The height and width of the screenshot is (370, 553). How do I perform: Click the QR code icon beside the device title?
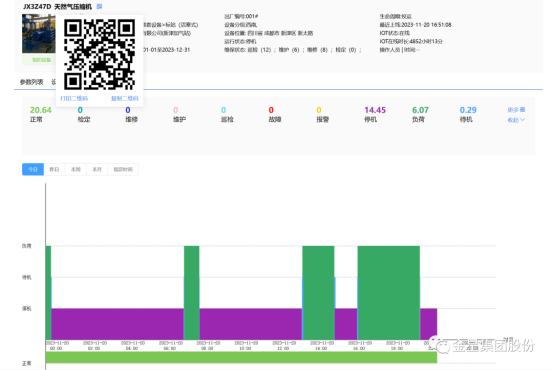(x=99, y=6)
